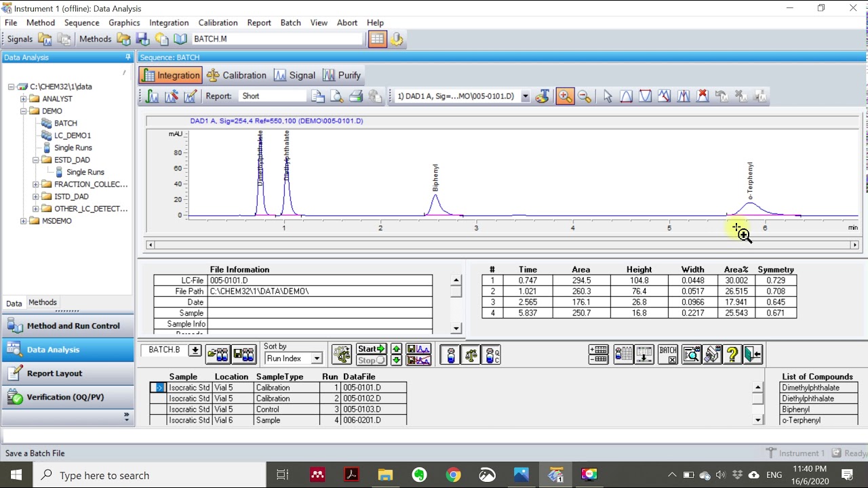This screenshot has height=488, width=868.
Task: Click the BATCH.B download arrow button
Action: click(x=195, y=350)
